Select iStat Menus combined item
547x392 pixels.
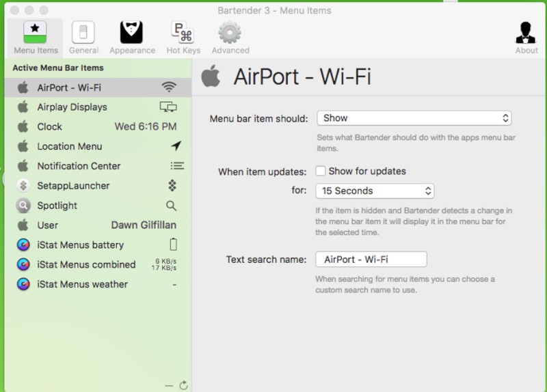pos(98,264)
